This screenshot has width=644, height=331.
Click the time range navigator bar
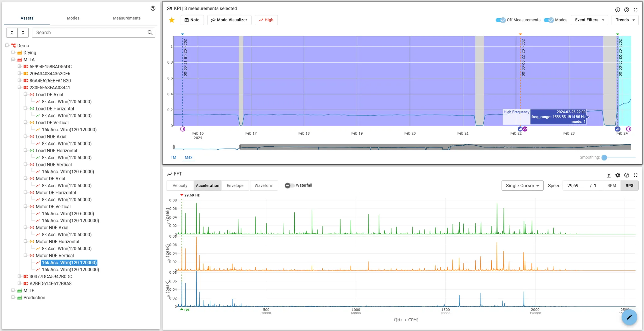(x=402, y=147)
